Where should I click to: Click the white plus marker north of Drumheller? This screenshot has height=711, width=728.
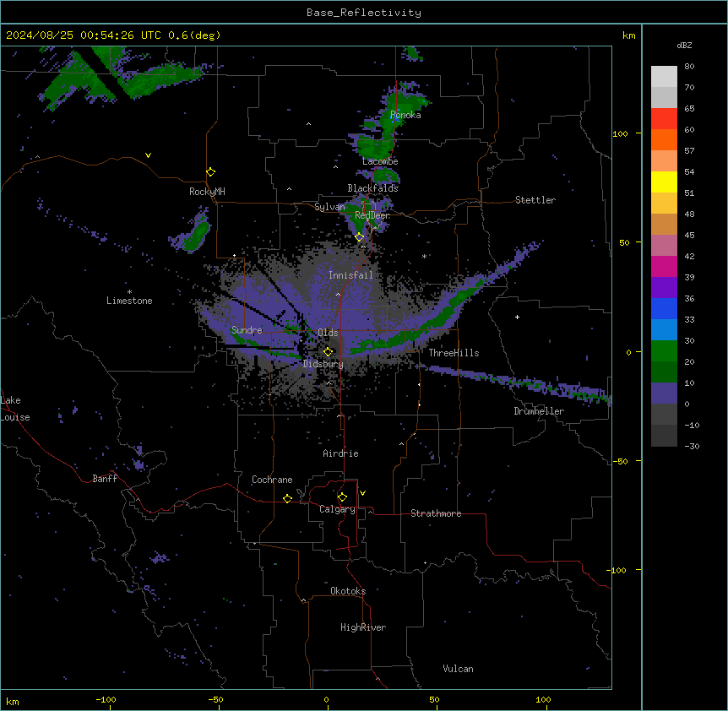pos(517,317)
